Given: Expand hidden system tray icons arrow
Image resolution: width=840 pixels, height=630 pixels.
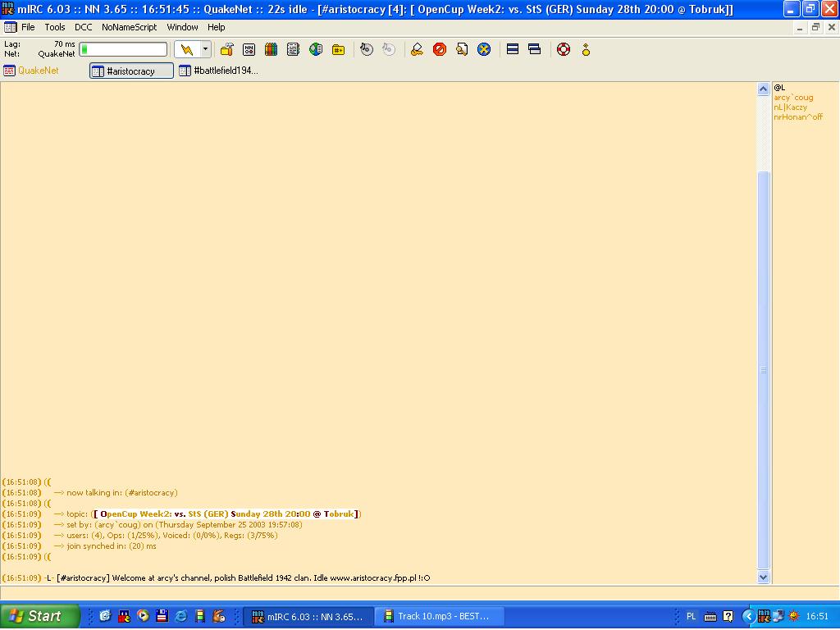Looking at the screenshot, I should click(748, 616).
